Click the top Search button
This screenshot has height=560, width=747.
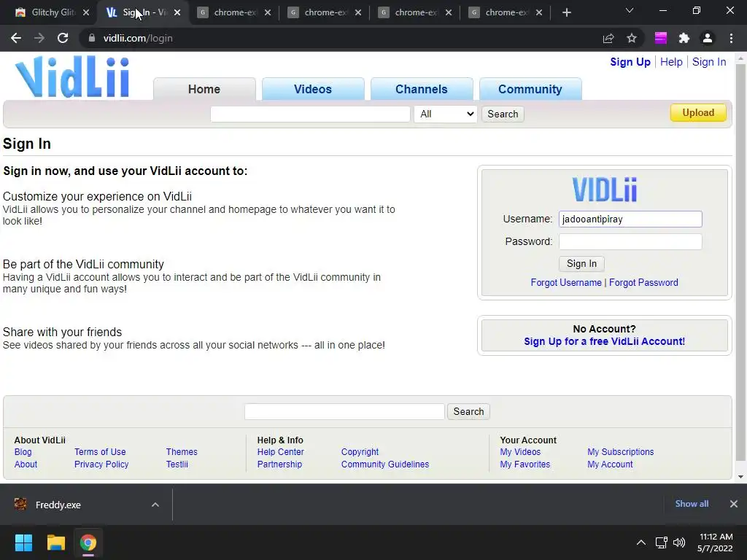503,114
